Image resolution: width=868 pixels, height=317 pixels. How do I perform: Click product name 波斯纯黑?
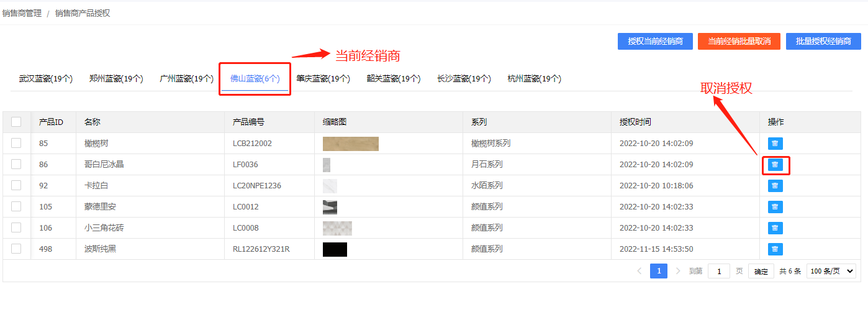pyautogui.click(x=100, y=249)
